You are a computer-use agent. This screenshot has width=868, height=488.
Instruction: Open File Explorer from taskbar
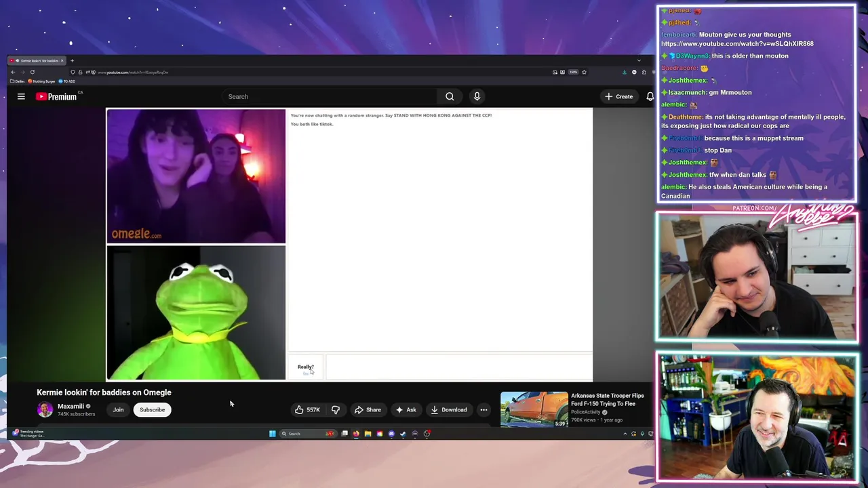point(368,434)
